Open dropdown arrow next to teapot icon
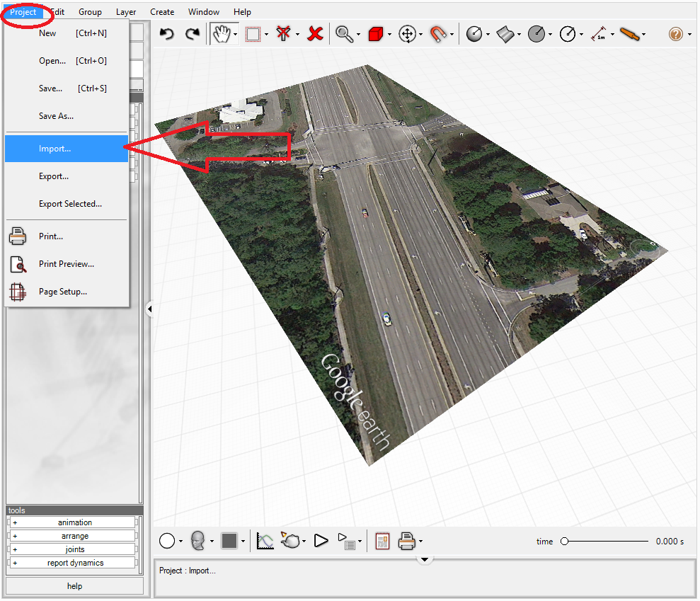This screenshot has width=700, height=601. 304,541
